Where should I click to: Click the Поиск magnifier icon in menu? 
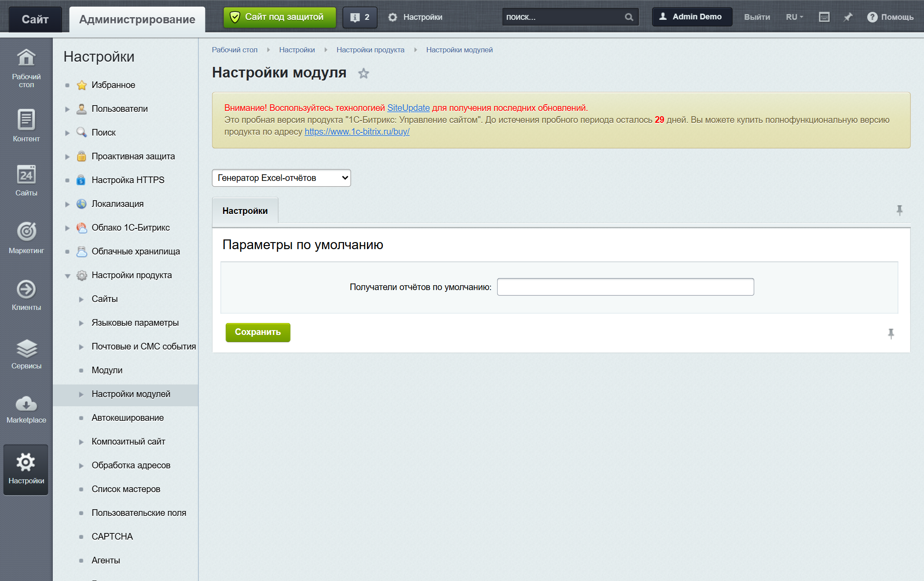[x=81, y=132]
